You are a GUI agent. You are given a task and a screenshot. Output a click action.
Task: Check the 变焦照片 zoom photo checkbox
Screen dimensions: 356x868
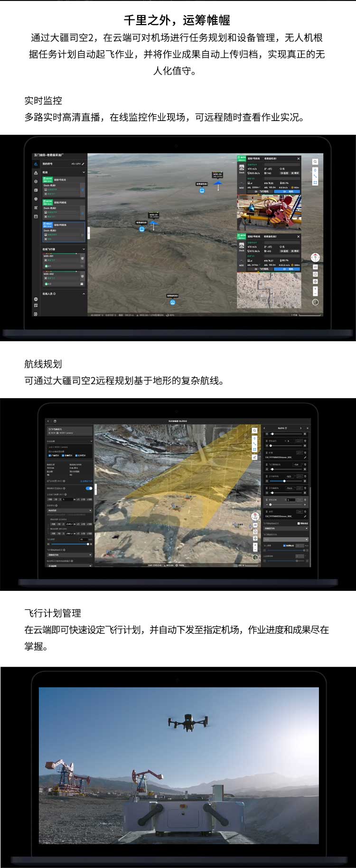coord(63,456)
